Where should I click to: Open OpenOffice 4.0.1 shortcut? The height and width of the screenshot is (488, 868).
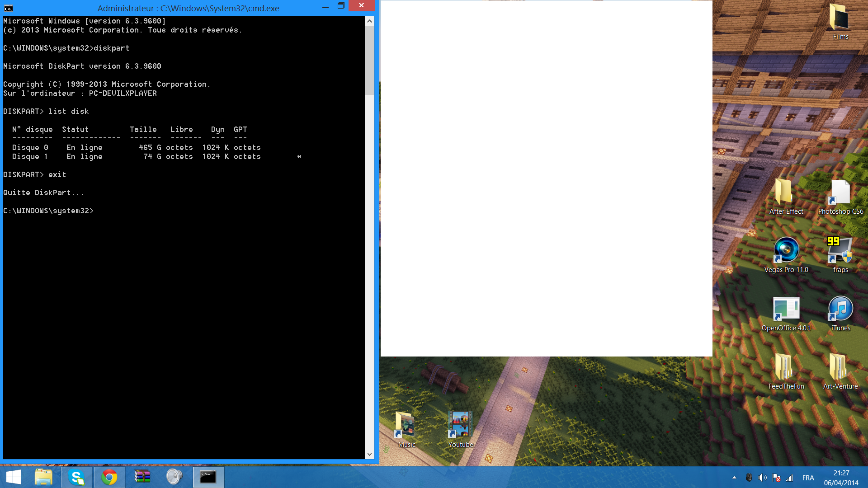point(786,313)
